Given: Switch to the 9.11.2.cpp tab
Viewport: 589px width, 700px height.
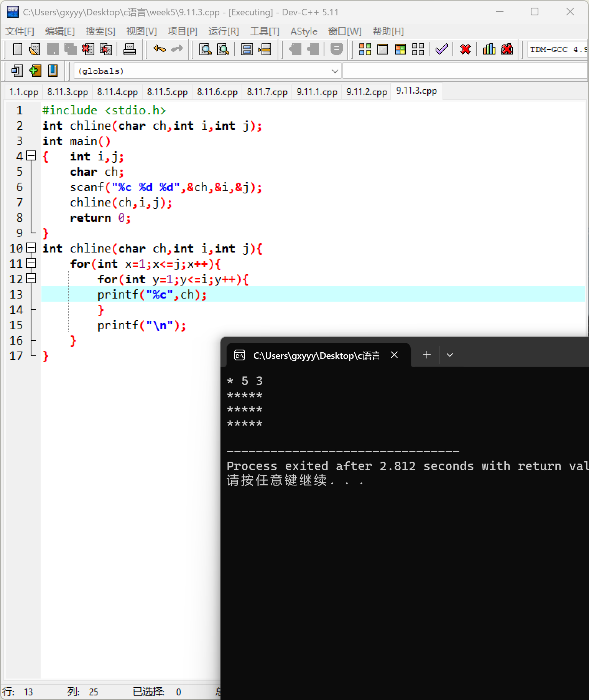Looking at the screenshot, I should [x=367, y=92].
